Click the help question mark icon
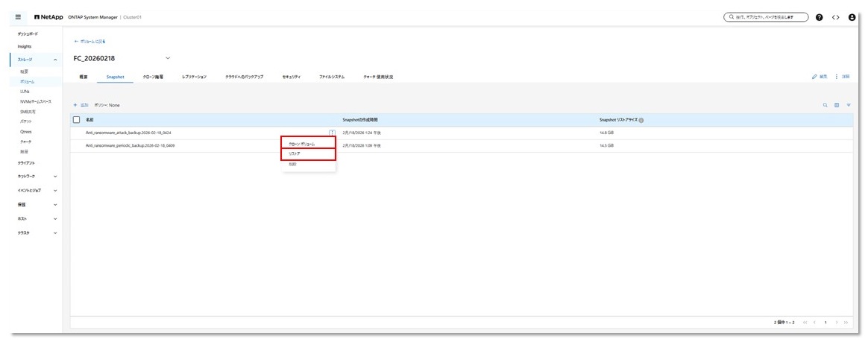 pyautogui.click(x=820, y=17)
